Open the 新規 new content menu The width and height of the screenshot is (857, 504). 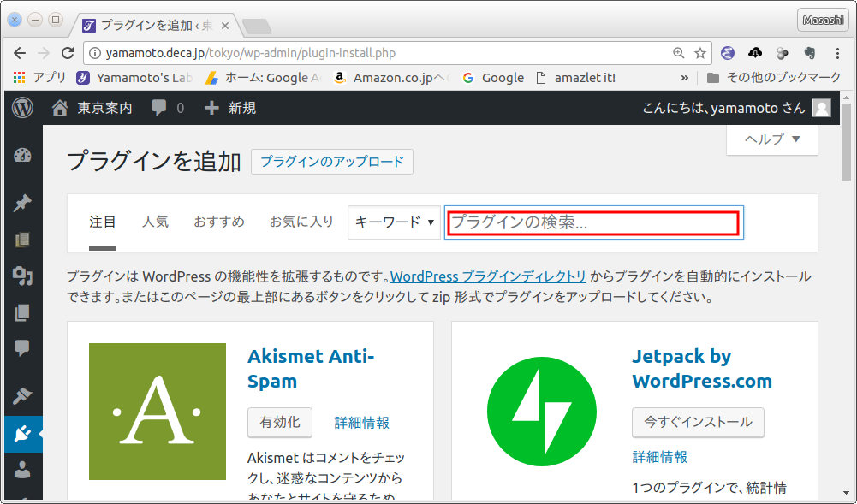230,108
